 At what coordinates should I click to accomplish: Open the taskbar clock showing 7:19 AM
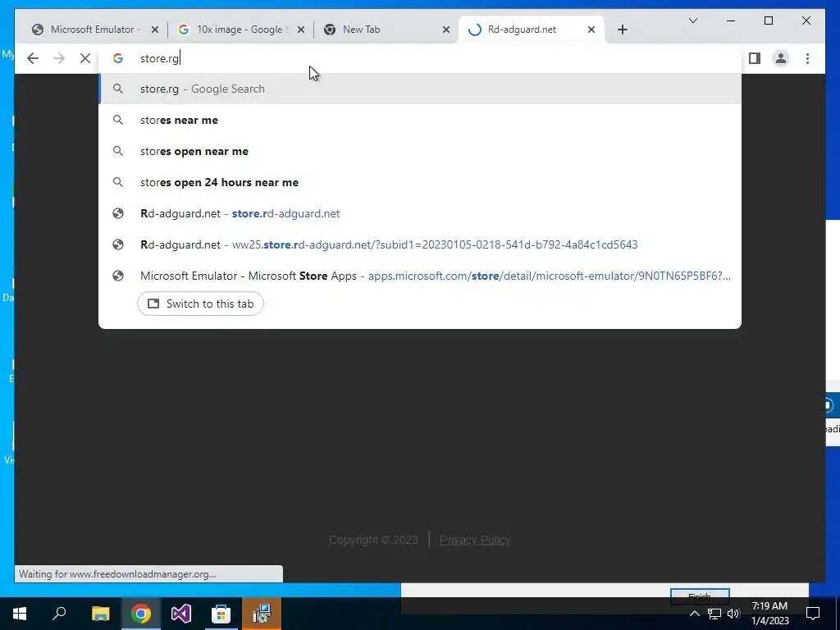pyautogui.click(x=769, y=614)
